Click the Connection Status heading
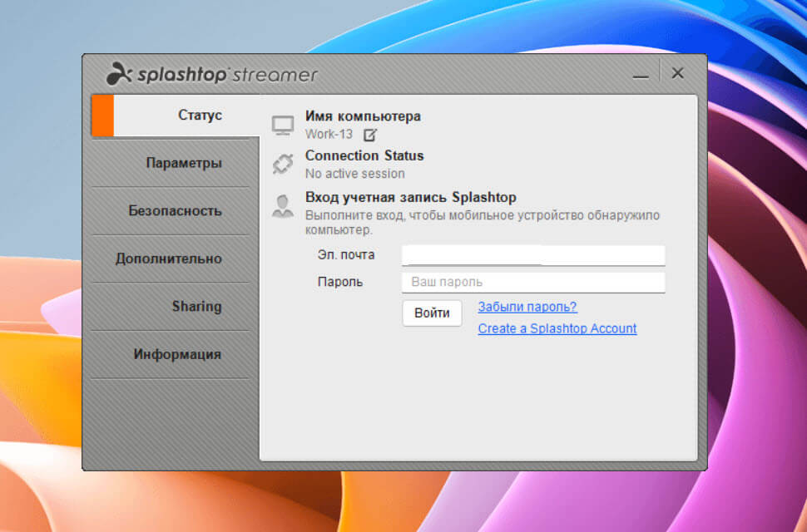 point(364,155)
